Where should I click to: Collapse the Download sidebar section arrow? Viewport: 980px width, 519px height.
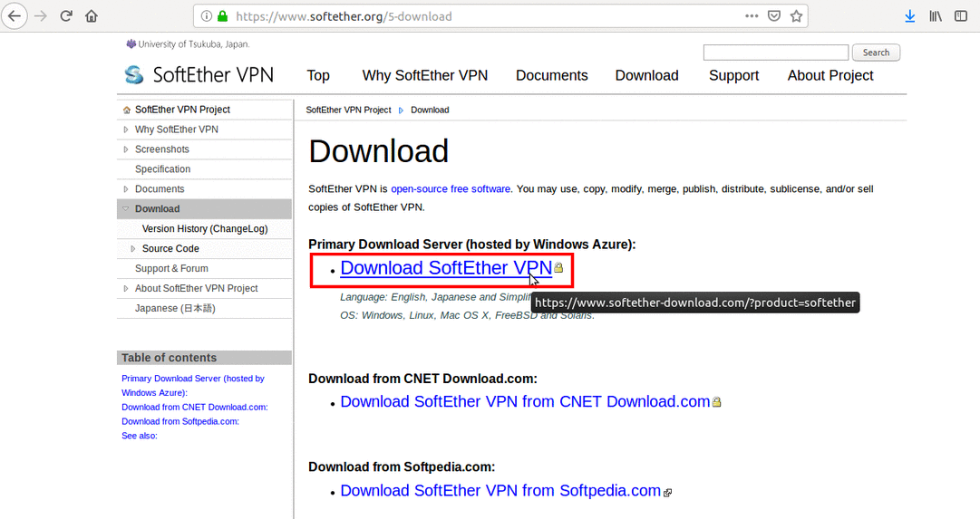point(126,208)
